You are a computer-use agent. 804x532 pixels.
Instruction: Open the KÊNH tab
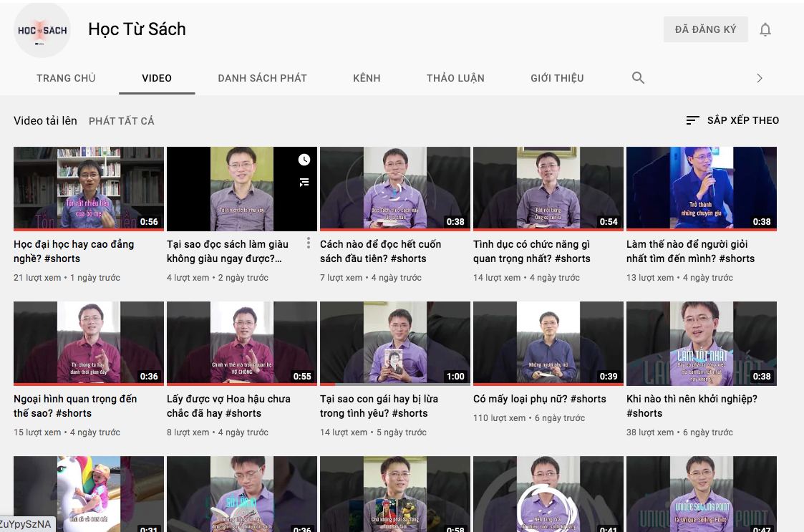point(367,77)
